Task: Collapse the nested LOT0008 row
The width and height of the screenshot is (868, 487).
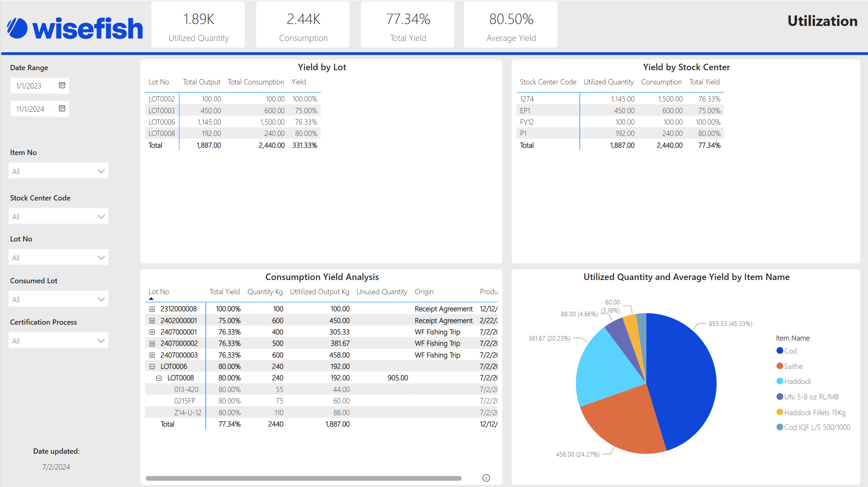Action: 159,378
